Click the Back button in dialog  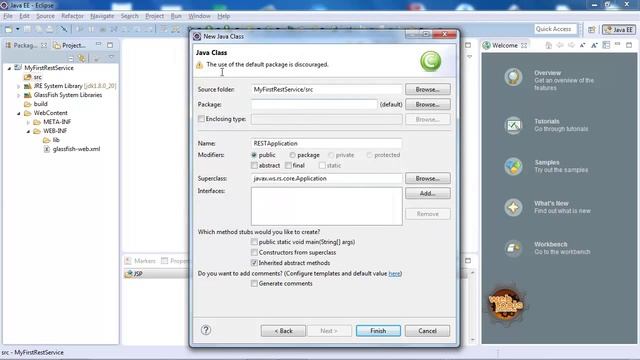[283, 331]
